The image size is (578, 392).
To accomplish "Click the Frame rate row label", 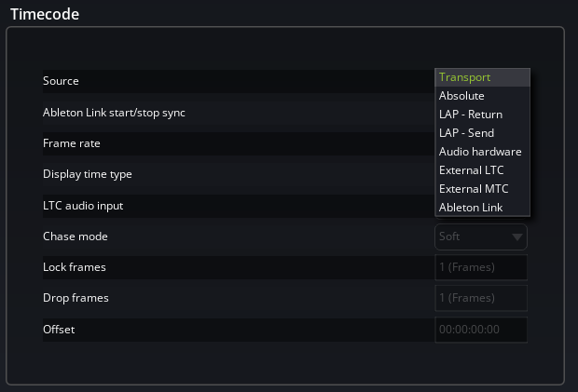I will pos(72,143).
